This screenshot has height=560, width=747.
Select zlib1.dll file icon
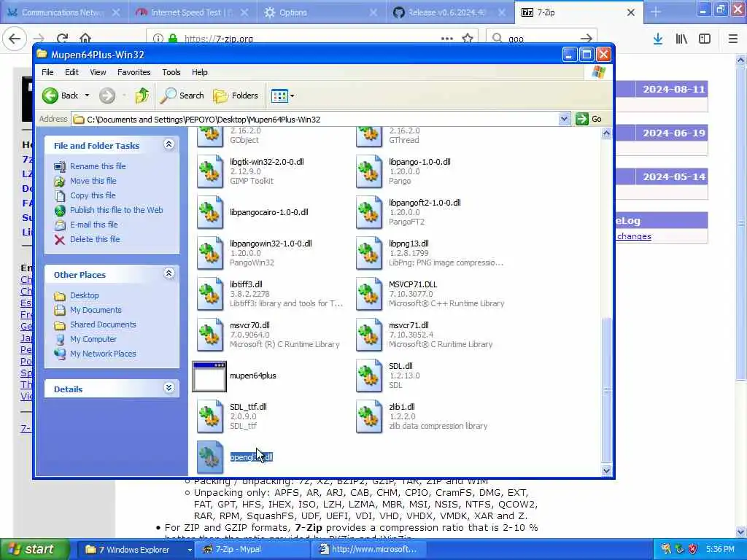coord(368,417)
